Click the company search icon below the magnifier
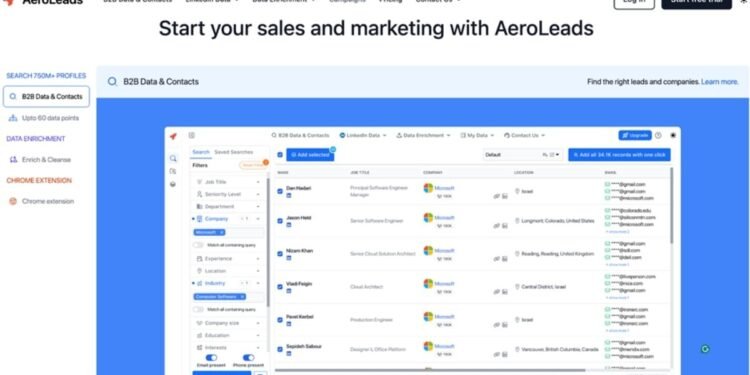Image resolution: width=750 pixels, height=375 pixels. click(x=173, y=171)
